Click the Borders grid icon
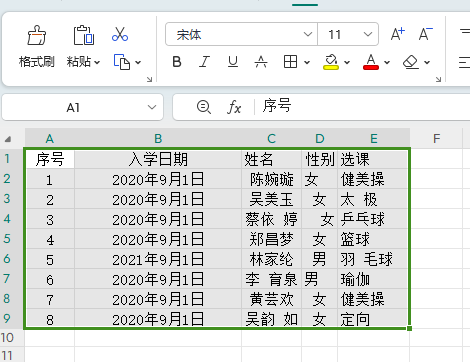Image resolution: width=470 pixels, height=362 pixels. tap(290, 62)
